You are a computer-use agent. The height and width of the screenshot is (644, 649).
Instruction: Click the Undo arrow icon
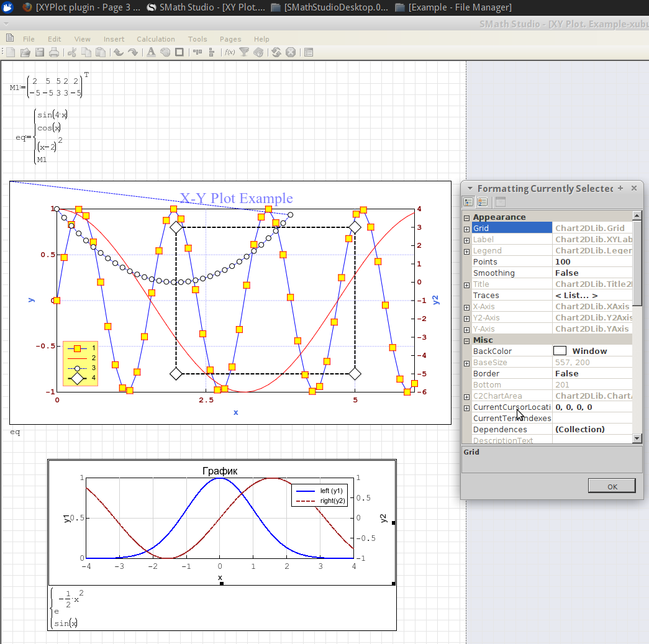[119, 52]
